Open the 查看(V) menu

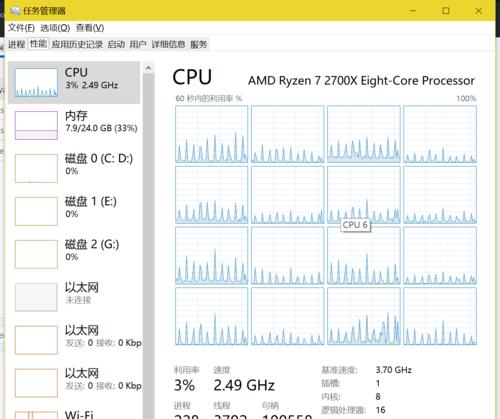tap(90, 28)
